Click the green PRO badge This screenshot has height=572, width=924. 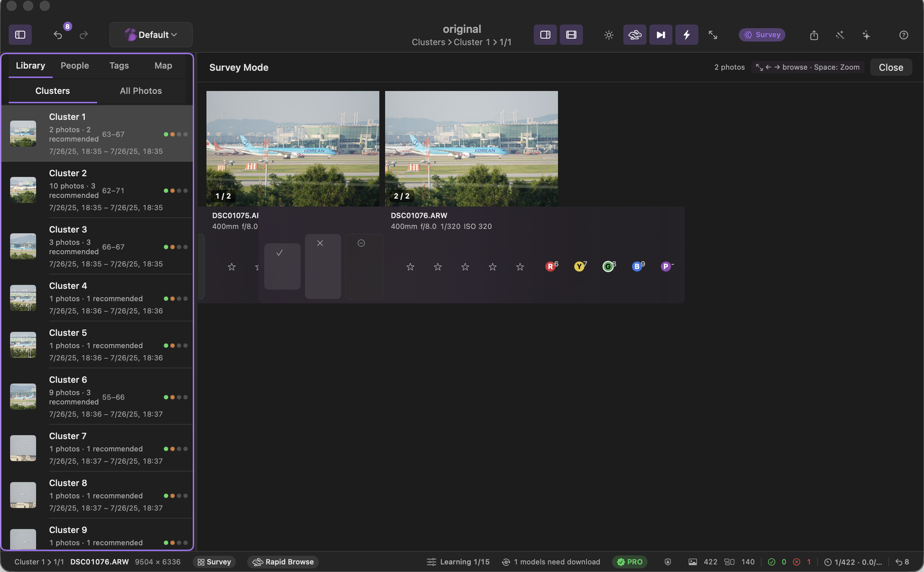click(x=629, y=562)
